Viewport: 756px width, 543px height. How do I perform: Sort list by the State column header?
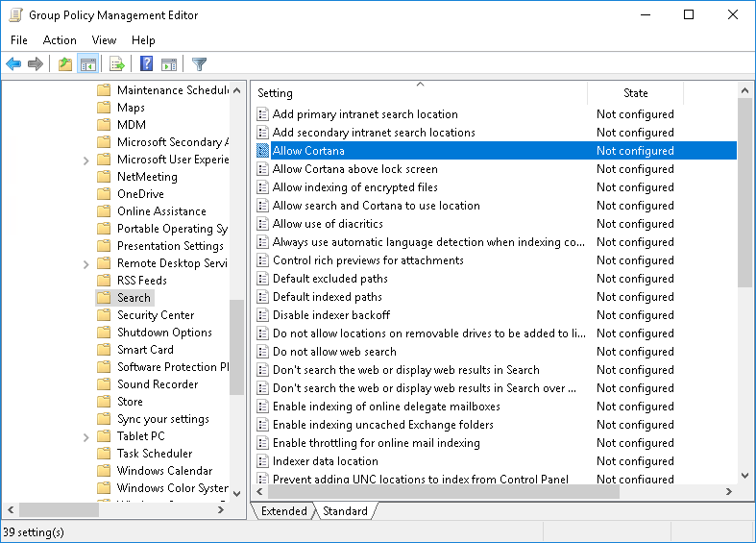pos(635,93)
